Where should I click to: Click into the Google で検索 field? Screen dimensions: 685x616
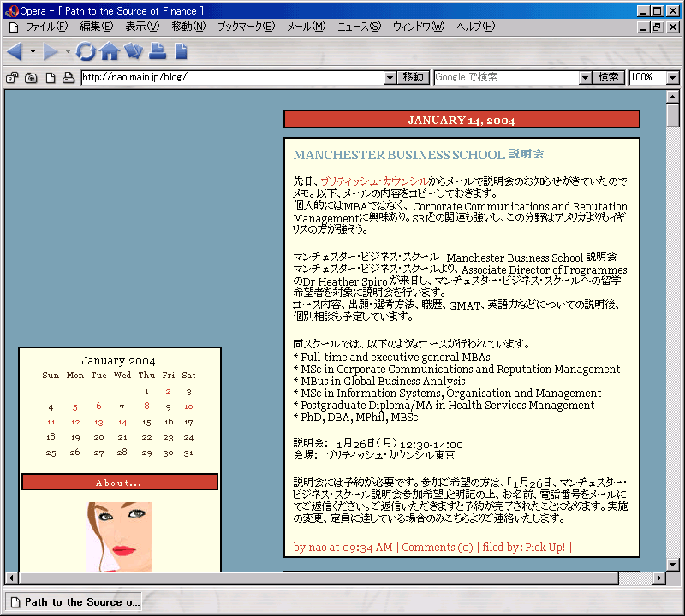pos(507,78)
